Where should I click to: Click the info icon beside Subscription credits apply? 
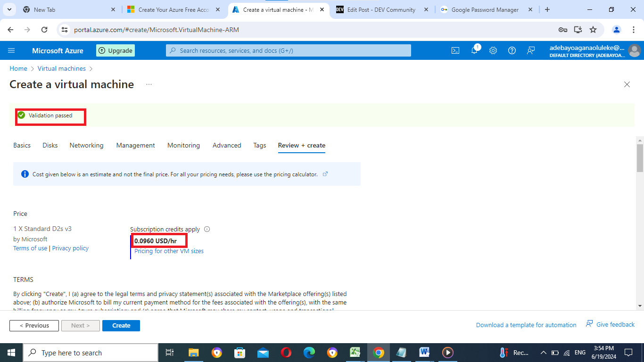coord(207,229)
